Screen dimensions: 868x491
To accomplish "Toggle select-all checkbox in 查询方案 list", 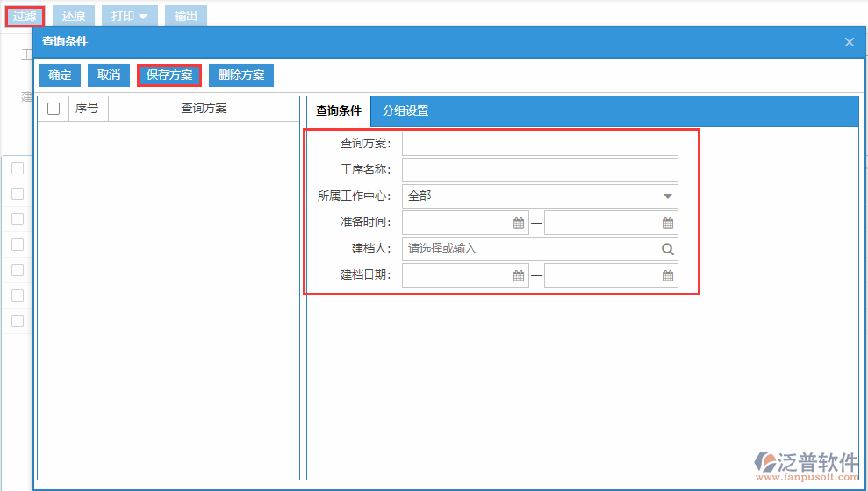I will pos(54,109).
